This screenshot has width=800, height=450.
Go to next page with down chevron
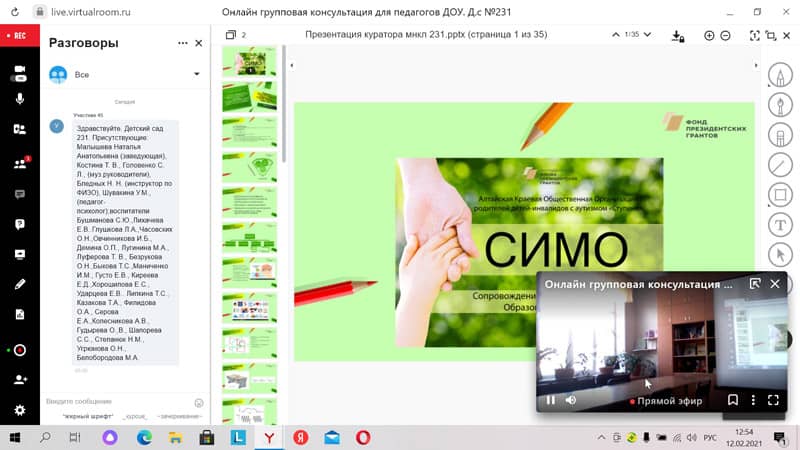(647, 35)
